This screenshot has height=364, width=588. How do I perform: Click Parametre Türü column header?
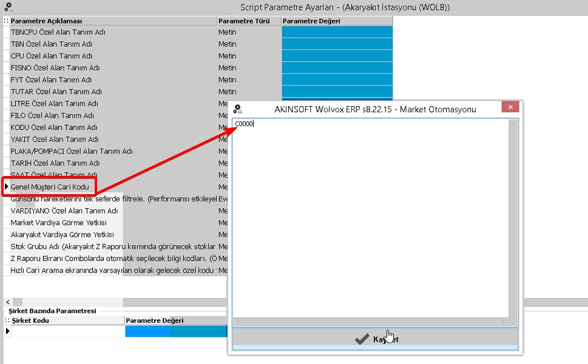[x=249, y=21]
